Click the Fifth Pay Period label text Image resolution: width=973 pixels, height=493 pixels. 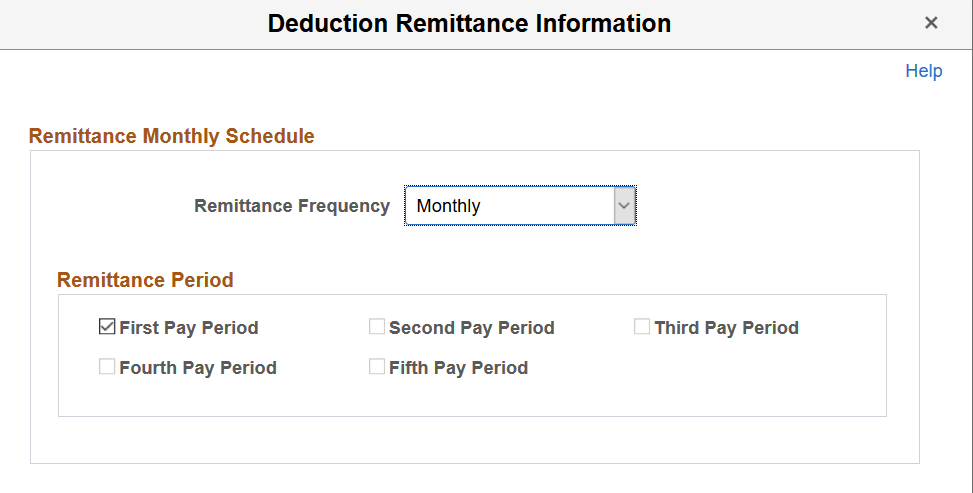(x=458, y=368)
